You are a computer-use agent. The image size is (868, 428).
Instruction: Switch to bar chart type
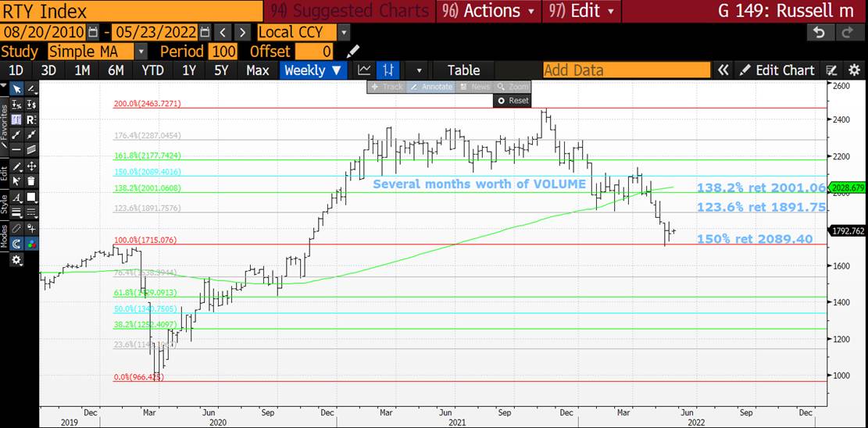click(388, 70)
